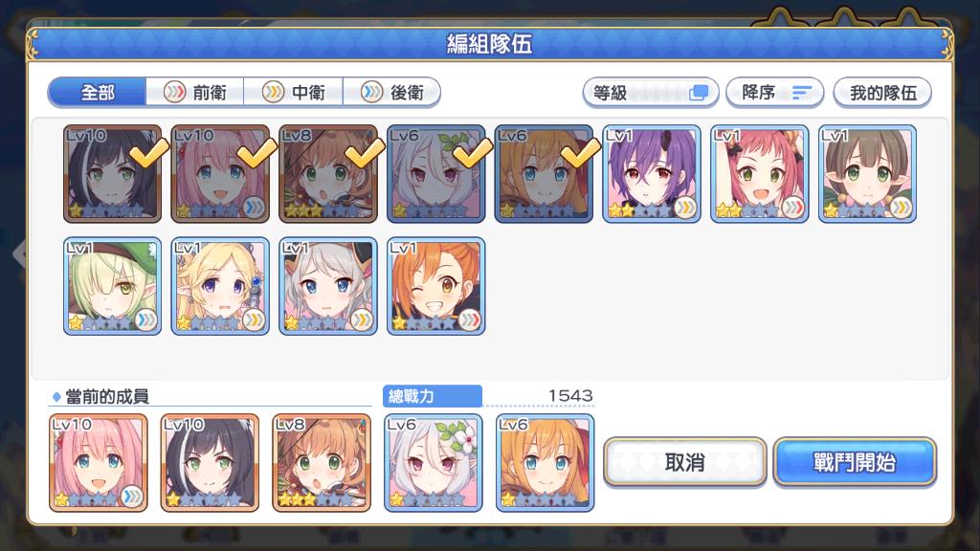Click the 取消 button
The height and width of the screenshot is (551, 980).
pyautogui.click(x=685, y=462)
